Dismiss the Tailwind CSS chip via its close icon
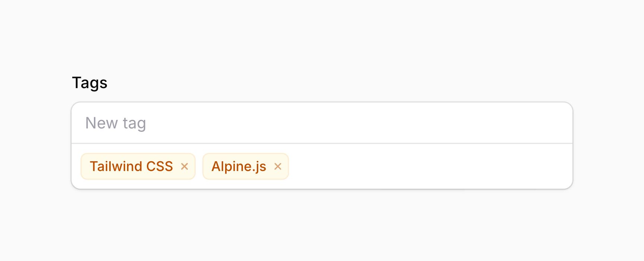This screenshot has width=644, height=261. pyautogui.click(x=185, y=167)
